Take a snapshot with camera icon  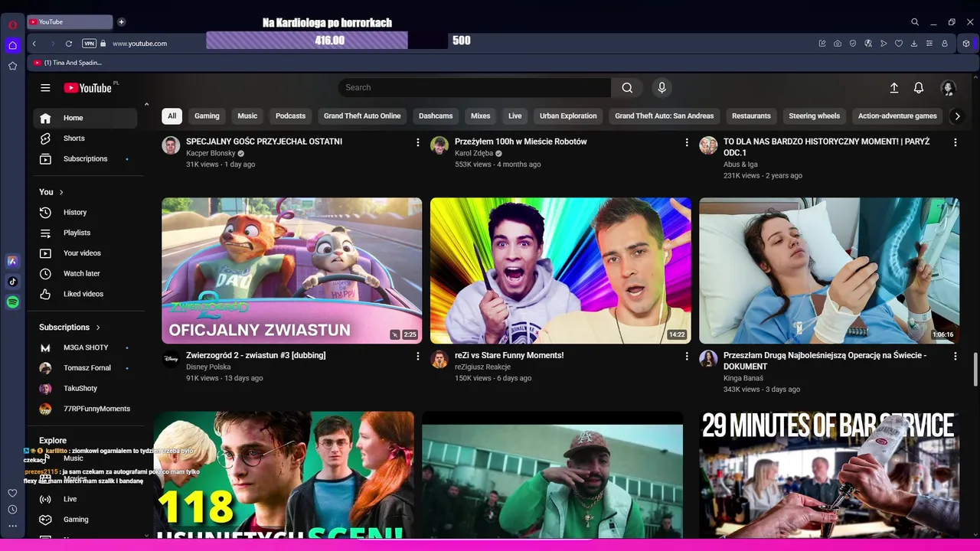click(x=838, y=44)
